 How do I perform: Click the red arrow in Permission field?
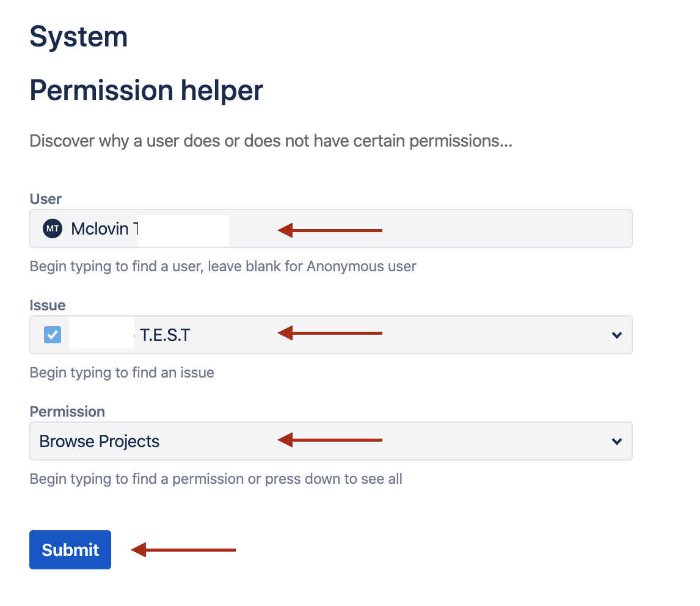click(x=330, y=439)
